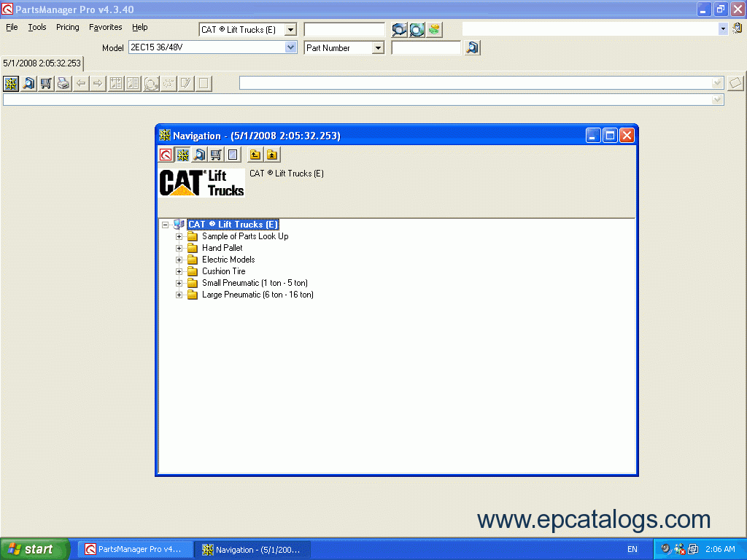747x560 pixels.
Task: Expand the Hand Pallet folder
Action: [x=179, y=248]
